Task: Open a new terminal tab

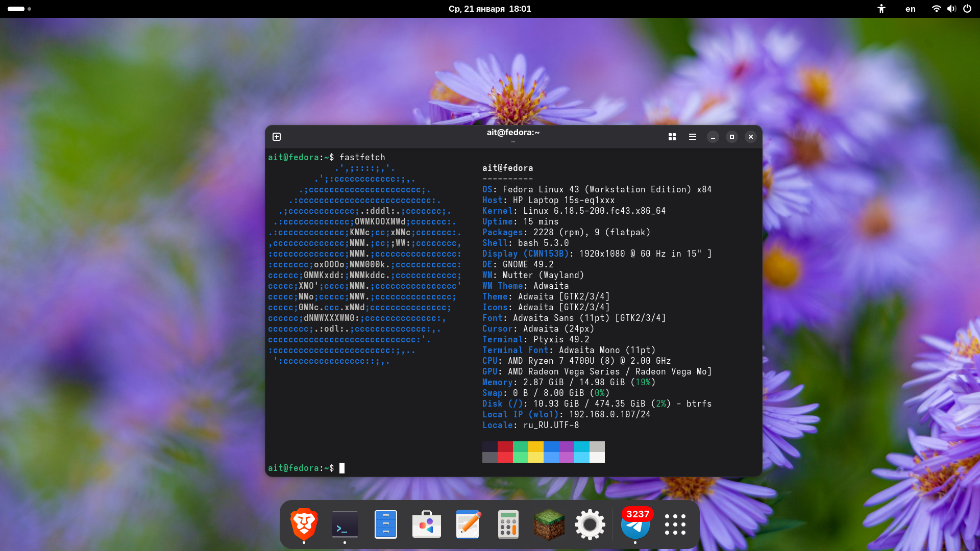Action: (x=277, y=137)
